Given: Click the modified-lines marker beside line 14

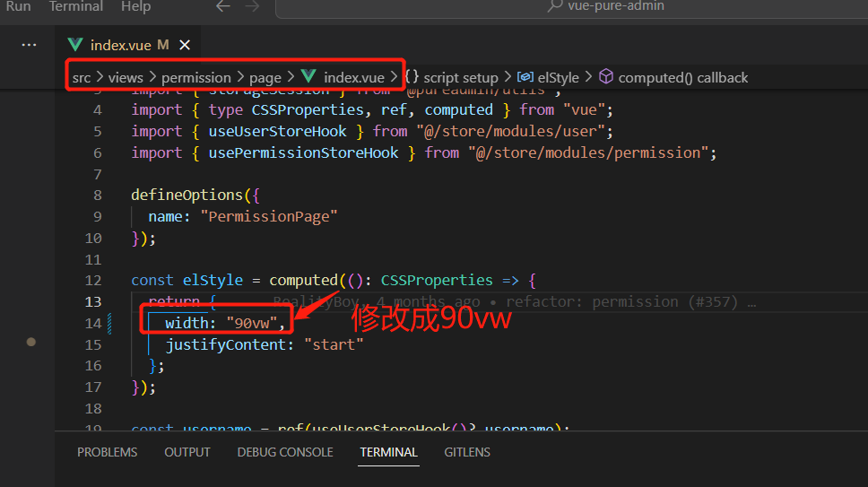Looking at the screenshot, I should point(109,323).
